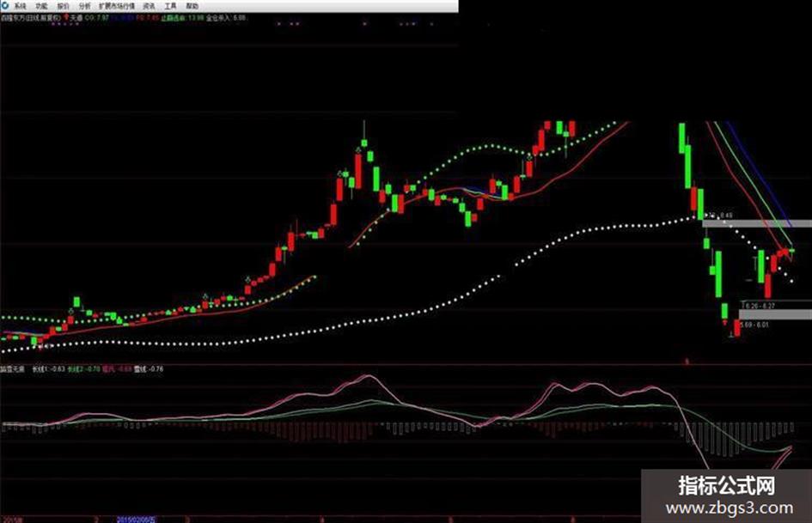This screenshot has width=812, height=523.
Task: Click the 6.26 - 6.27 price gap label
Action: tap(759, 306)
